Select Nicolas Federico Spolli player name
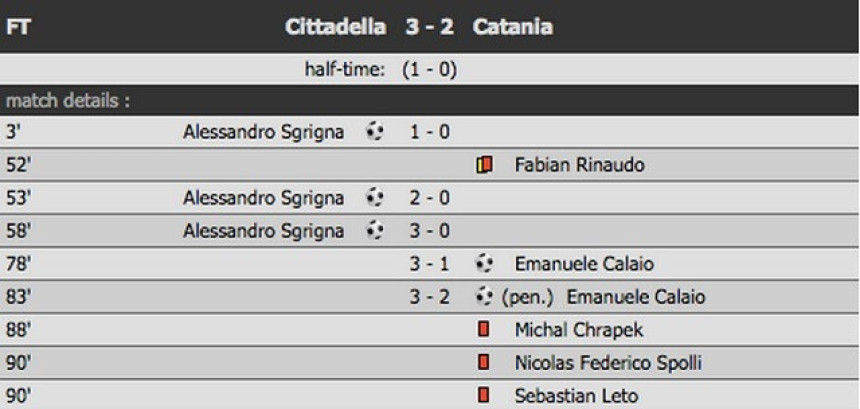The image size is (860, 409). [x=608, y=362]
